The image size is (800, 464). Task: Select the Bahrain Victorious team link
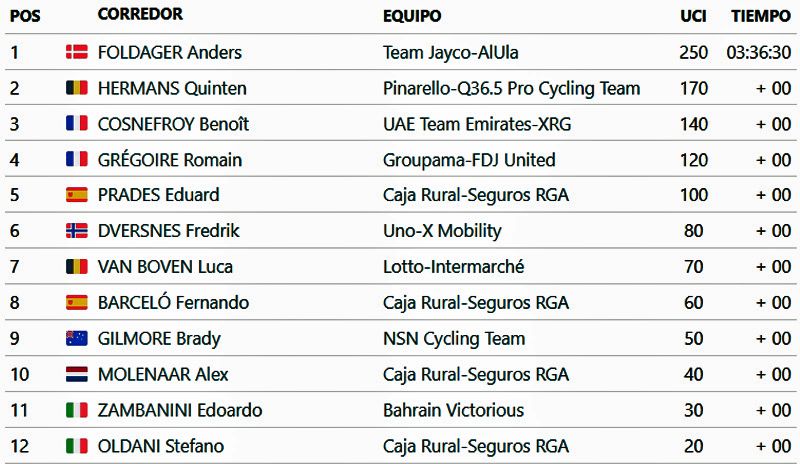coord(453,410)
